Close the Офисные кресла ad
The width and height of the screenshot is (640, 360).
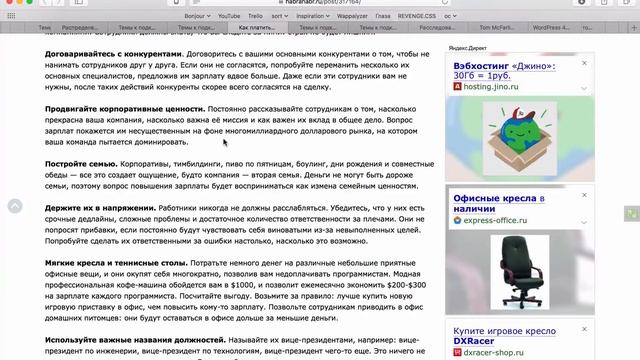(584, 195)
